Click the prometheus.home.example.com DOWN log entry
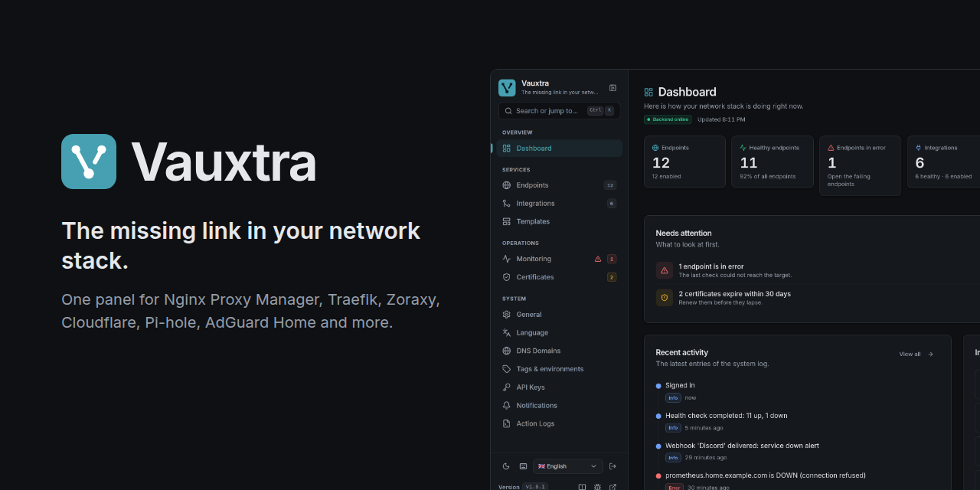The image size is (980, 490). pyautogui.click(x=766, y=475)
